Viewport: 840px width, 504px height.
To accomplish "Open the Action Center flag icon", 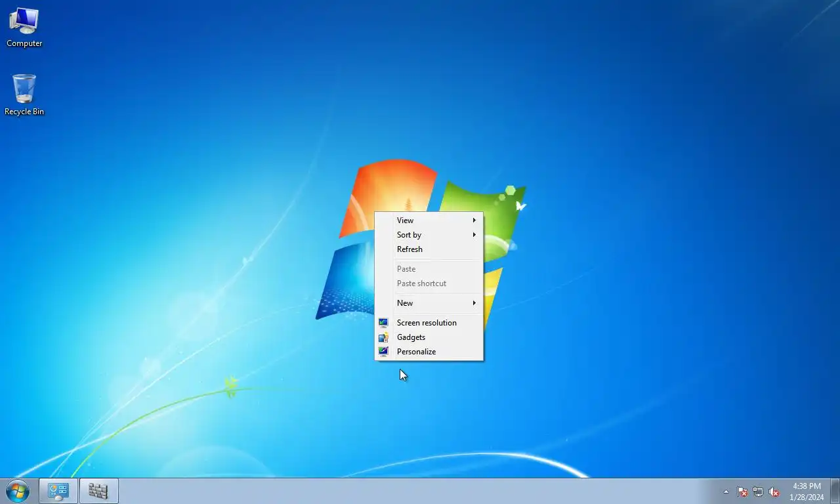I will click(x=742, y=492).
